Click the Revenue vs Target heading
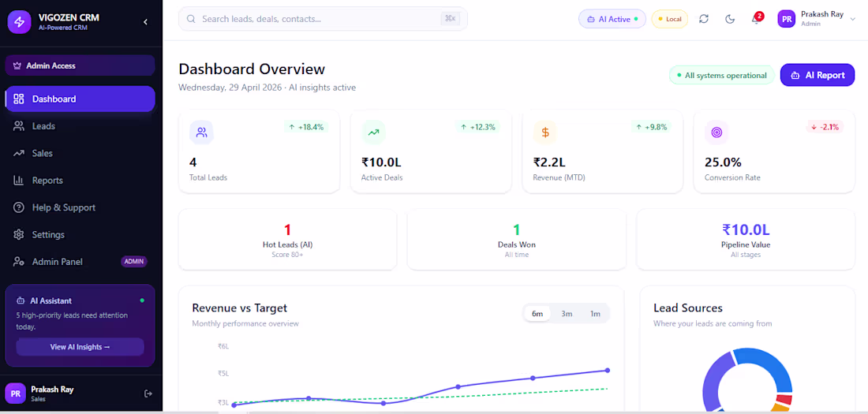Screen dimensions: 868x414 coord(240,308)
